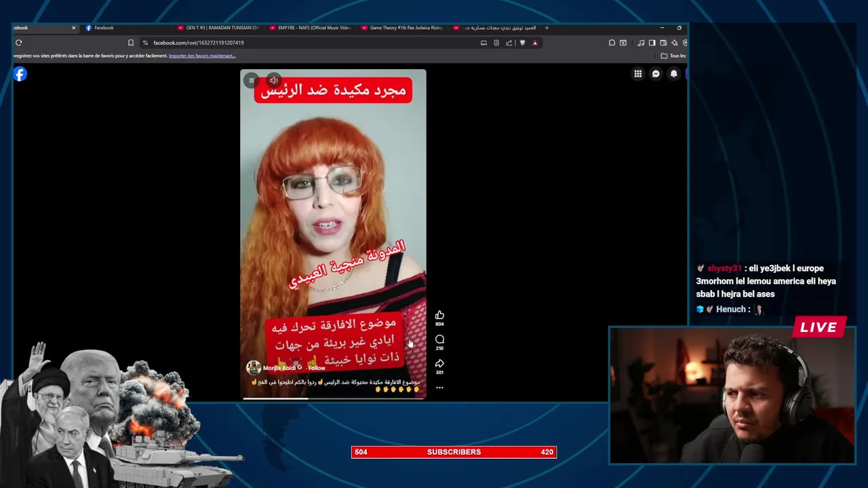
Task: Click the share page icon in address bar
Action: coord(509,43)
